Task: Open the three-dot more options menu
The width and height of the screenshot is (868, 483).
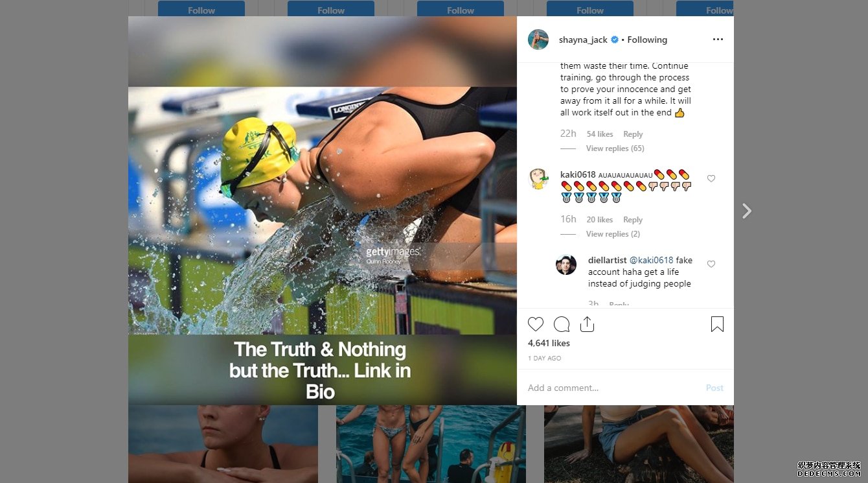Action: point(718,40)
